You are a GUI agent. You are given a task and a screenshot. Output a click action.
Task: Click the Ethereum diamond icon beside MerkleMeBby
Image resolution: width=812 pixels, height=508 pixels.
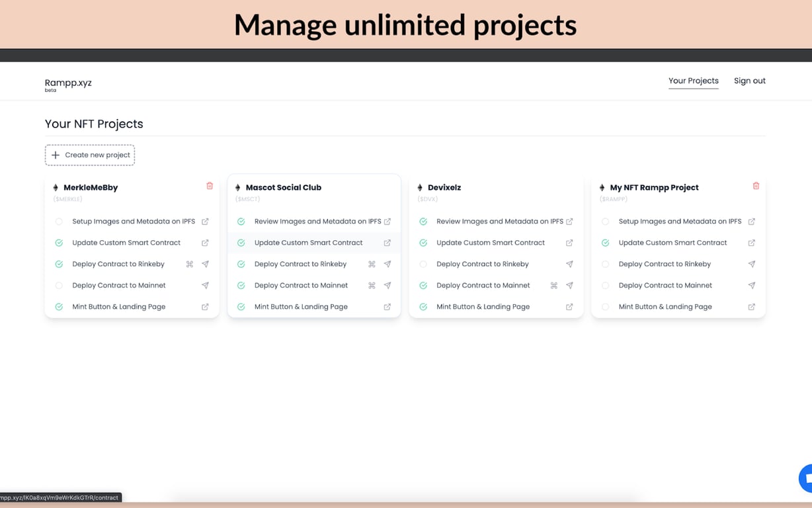point(56,187)
